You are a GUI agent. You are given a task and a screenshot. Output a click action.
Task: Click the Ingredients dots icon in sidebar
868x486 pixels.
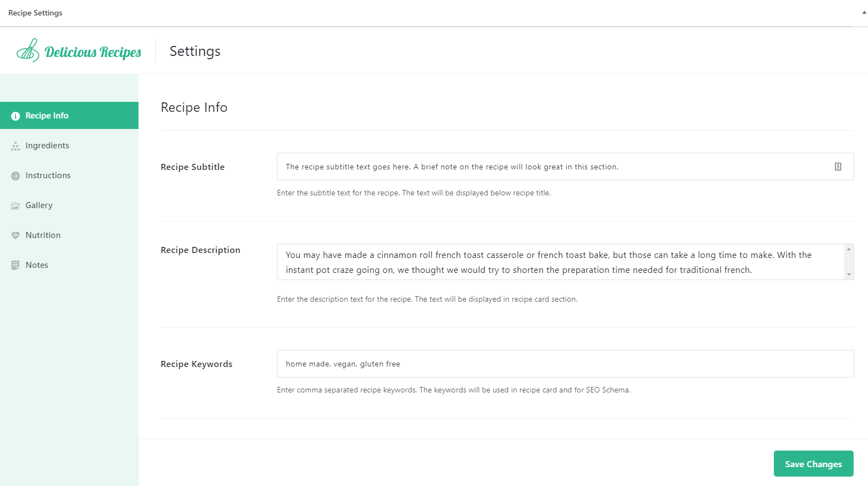16,146
